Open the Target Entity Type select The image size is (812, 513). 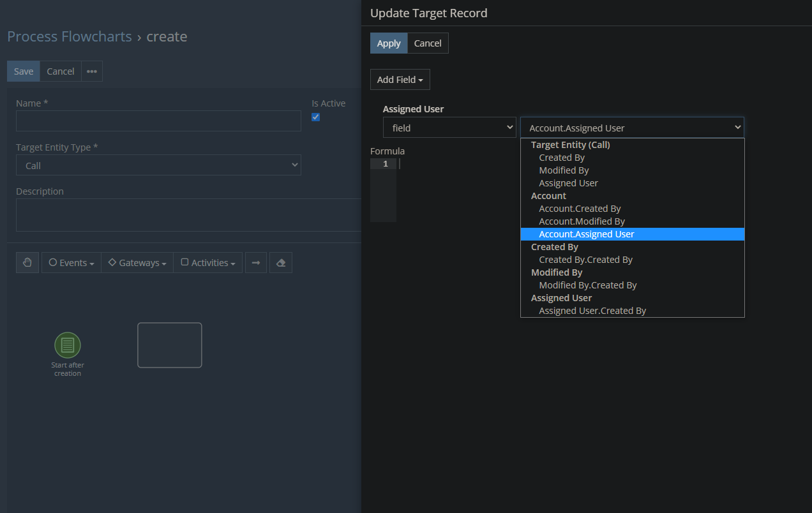tap(158, 165)
